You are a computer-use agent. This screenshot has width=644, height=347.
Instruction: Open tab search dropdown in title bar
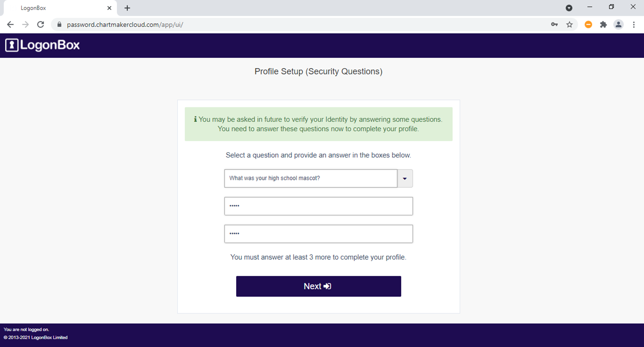569,8
